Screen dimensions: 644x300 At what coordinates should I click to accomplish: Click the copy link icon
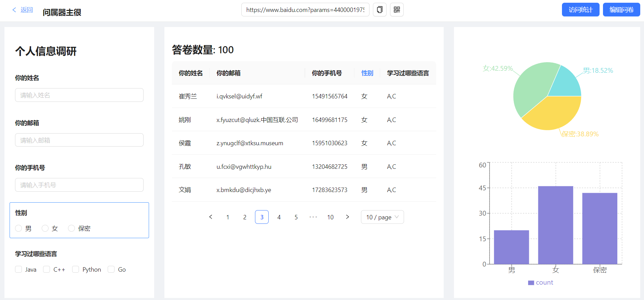[x=379, y=10]
